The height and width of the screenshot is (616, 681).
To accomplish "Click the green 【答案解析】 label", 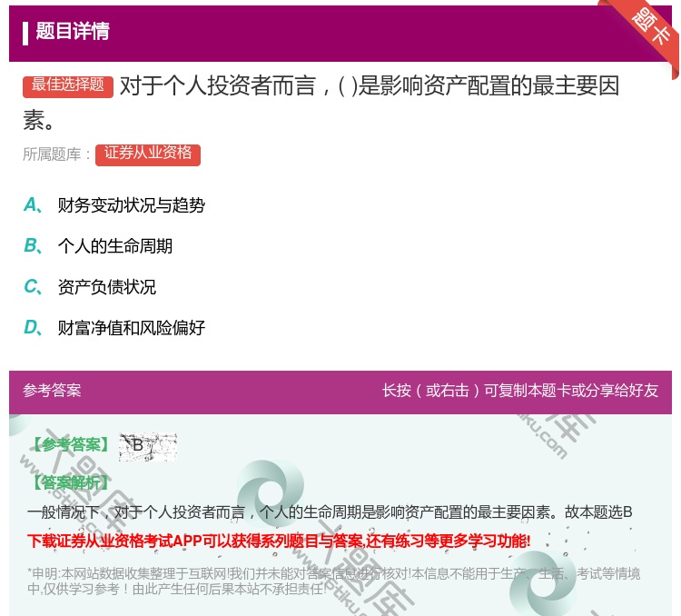I will (x=71, y=482).
